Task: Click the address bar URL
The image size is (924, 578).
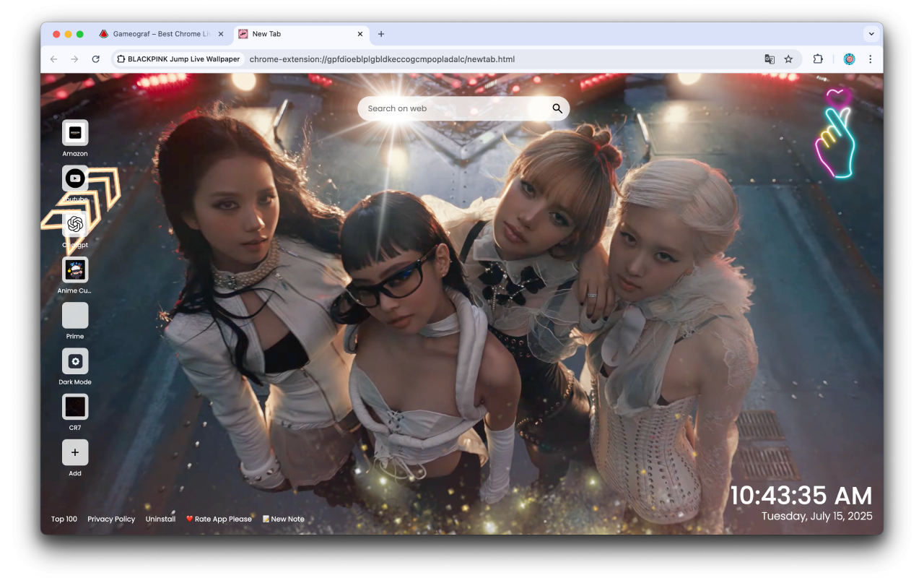Action: (x=382, y=59)
